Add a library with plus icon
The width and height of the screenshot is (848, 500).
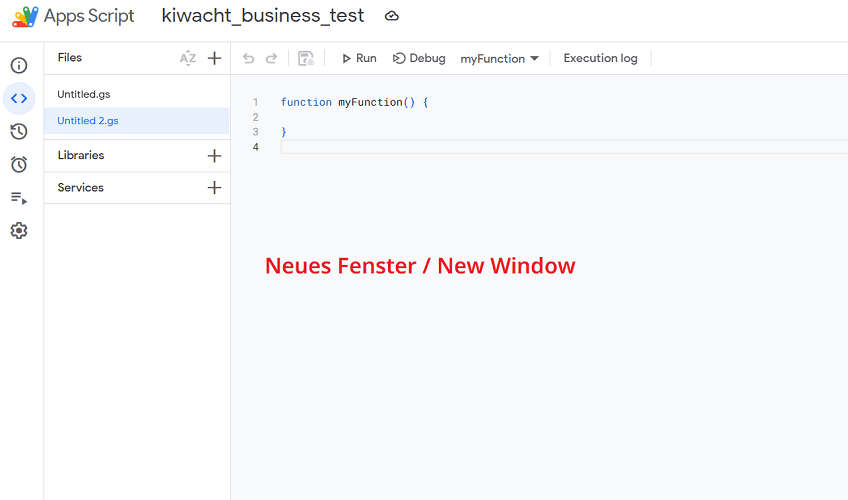(x=215, y=156)
